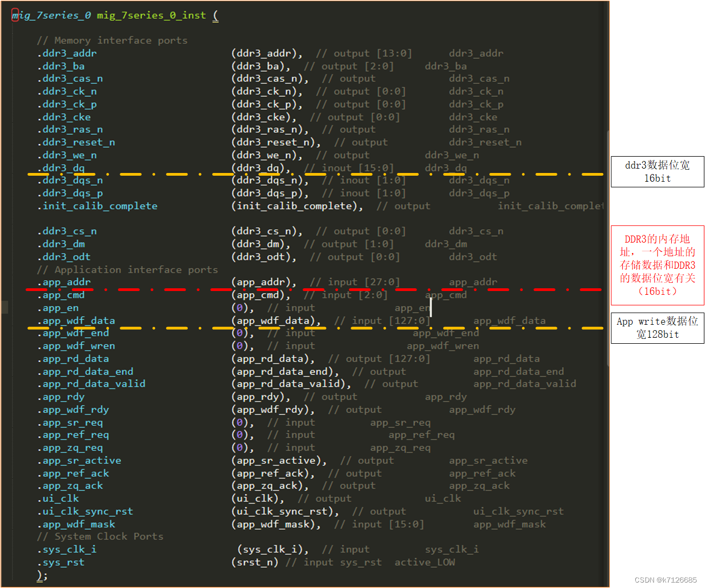Click the "// inout [1:0]" comment on ddr3_dqs_p line

pyautogui.click(x=364, y=193)
